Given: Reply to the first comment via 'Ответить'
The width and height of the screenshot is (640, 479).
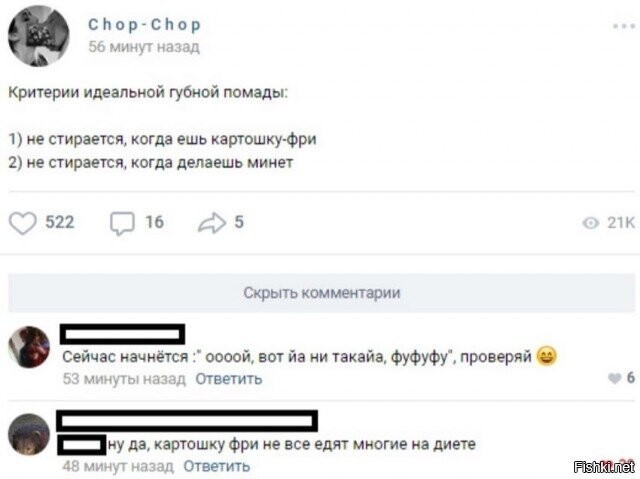Looking at the screenshot, I should (229, 379).
